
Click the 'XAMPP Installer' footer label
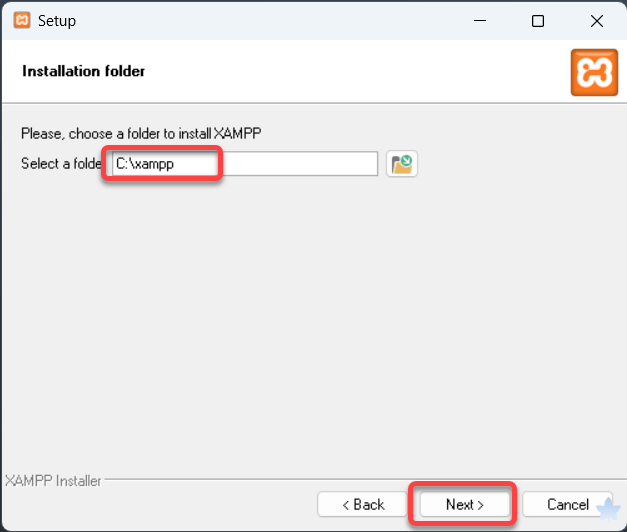(x=53, y=480)
